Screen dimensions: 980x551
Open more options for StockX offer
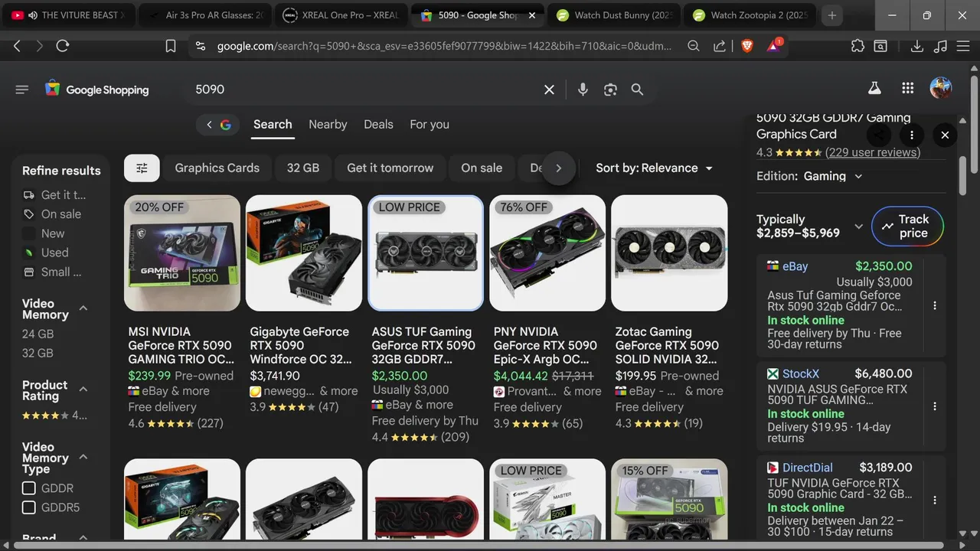935,406
